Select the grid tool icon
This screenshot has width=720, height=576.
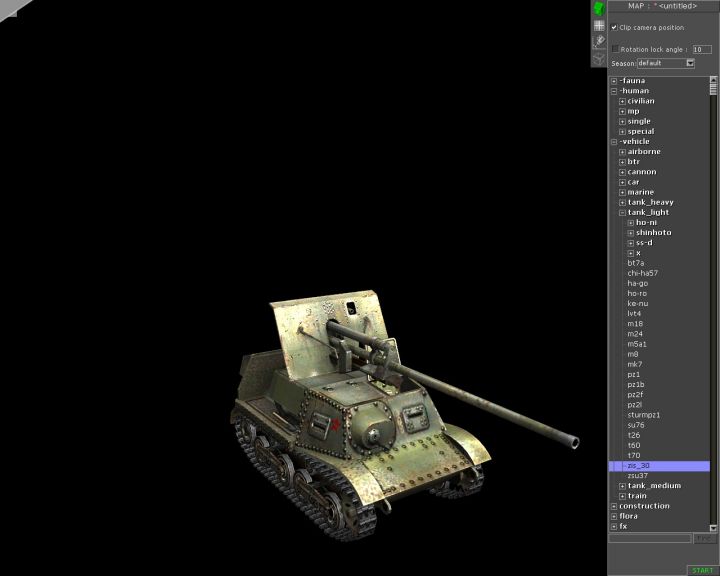(599, 25)
